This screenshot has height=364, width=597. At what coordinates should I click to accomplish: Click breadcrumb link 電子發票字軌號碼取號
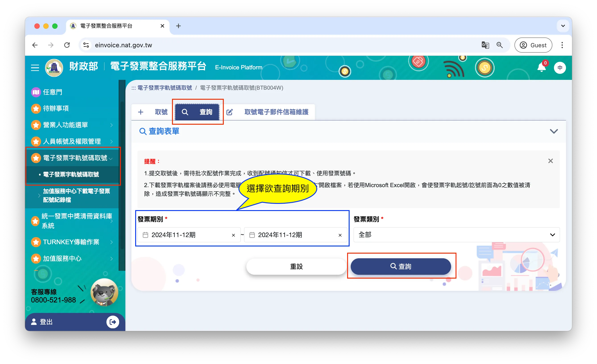165,88
